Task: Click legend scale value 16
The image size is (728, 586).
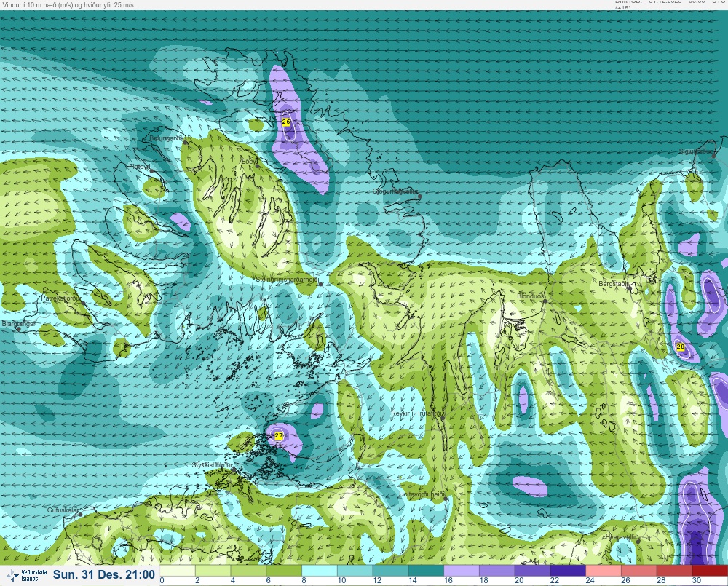Action: pos(448,580)
